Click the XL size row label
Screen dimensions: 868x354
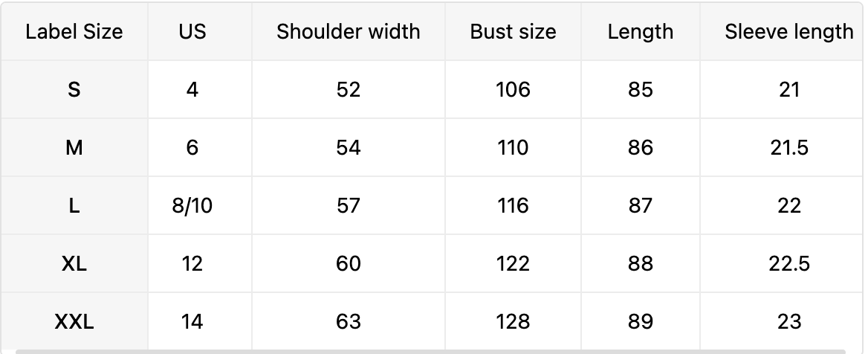point(74,264)
